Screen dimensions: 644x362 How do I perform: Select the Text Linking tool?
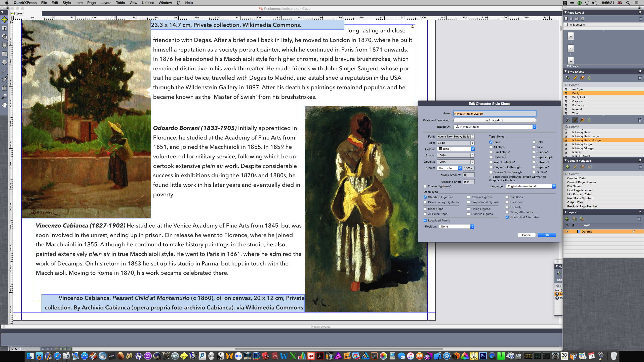(x=5, y=37)
